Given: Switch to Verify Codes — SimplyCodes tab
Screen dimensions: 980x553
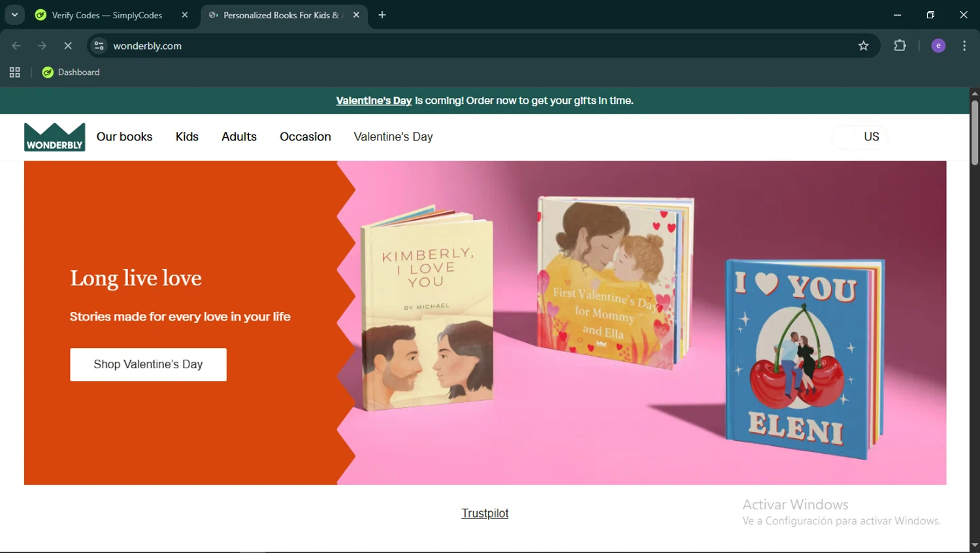Looking at the screenshot, I should (107, 15).
